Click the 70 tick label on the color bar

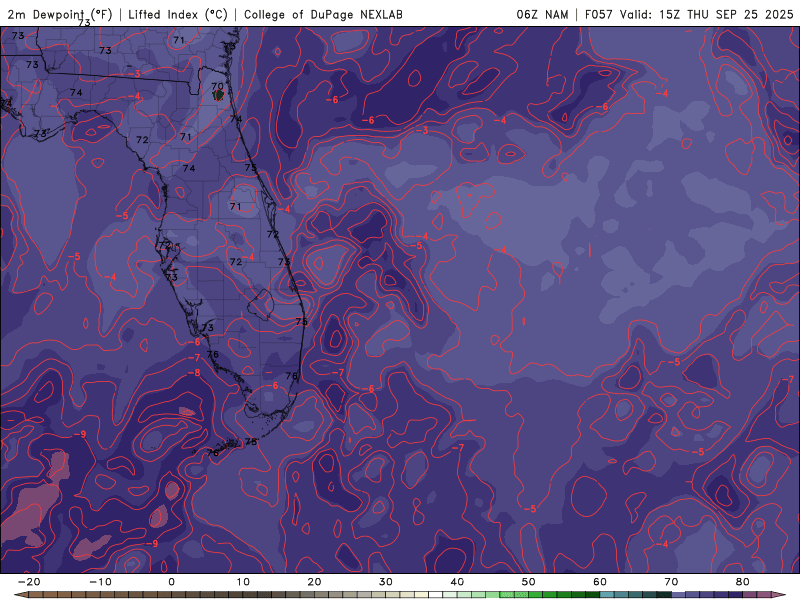(x=671, y=582)
